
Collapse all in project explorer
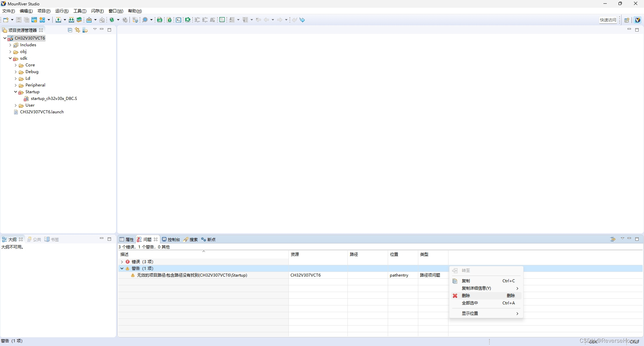pos(70,30)
